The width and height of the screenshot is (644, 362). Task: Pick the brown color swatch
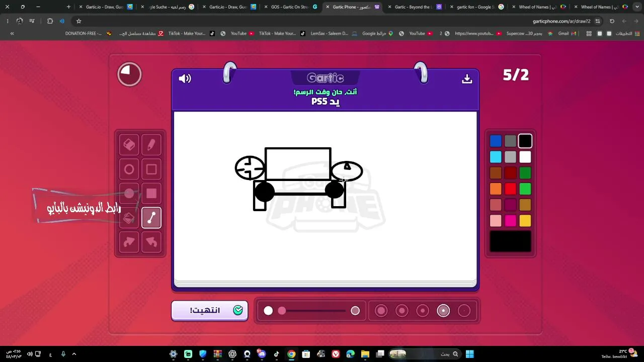(x=496, y=173)
